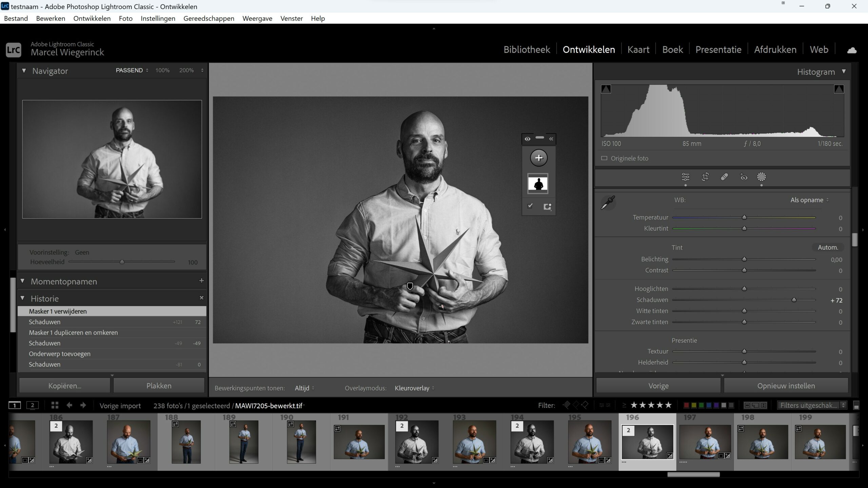
Task: Select the Red Eye correction tool
Action: (x=744, y=177)
